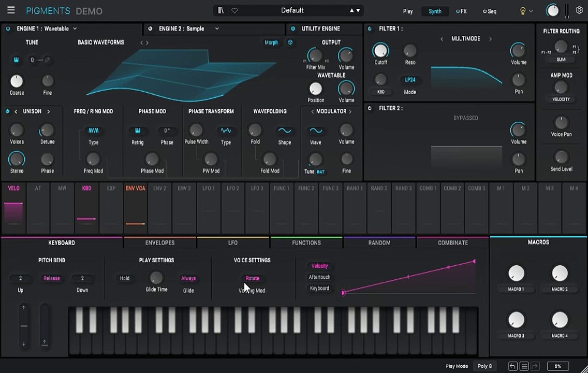Open the preset library browser icon

(220, 10)
